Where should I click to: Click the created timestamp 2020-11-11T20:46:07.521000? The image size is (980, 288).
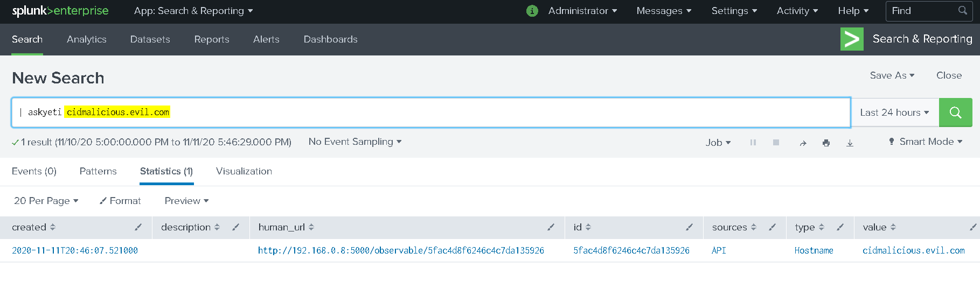[x=75, y=250]
